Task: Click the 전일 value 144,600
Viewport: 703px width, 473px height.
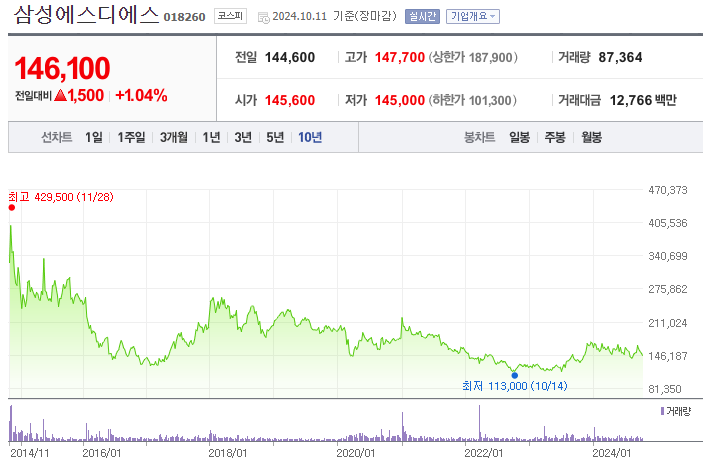Action: pyautogui.click(x=290, y=57)
